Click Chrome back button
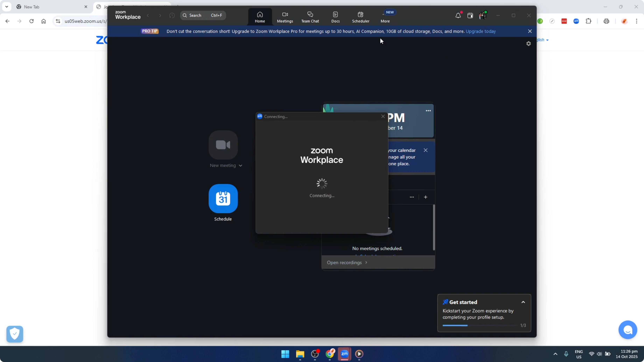The width and height of the screenshot is (644, 362). pyautogui.click(x=7, y=21)
